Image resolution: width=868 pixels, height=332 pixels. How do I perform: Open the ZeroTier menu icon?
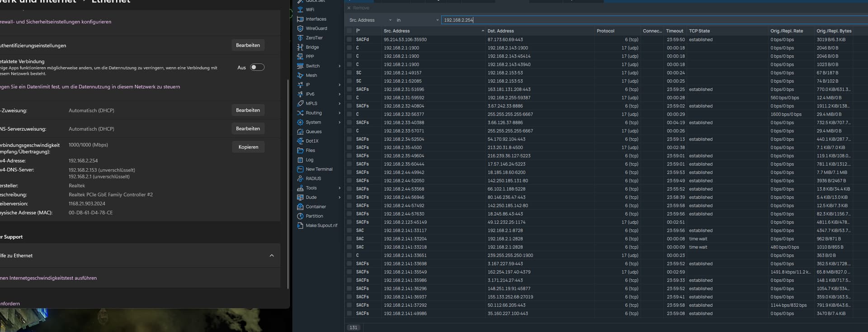[x=300, y=38]
